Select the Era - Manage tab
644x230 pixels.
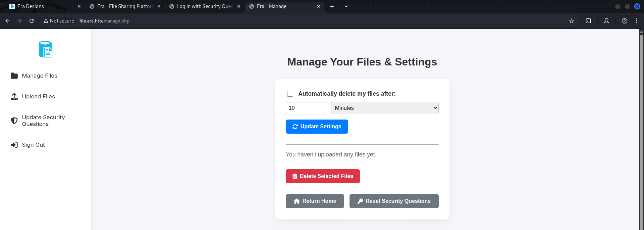[284, 6]
